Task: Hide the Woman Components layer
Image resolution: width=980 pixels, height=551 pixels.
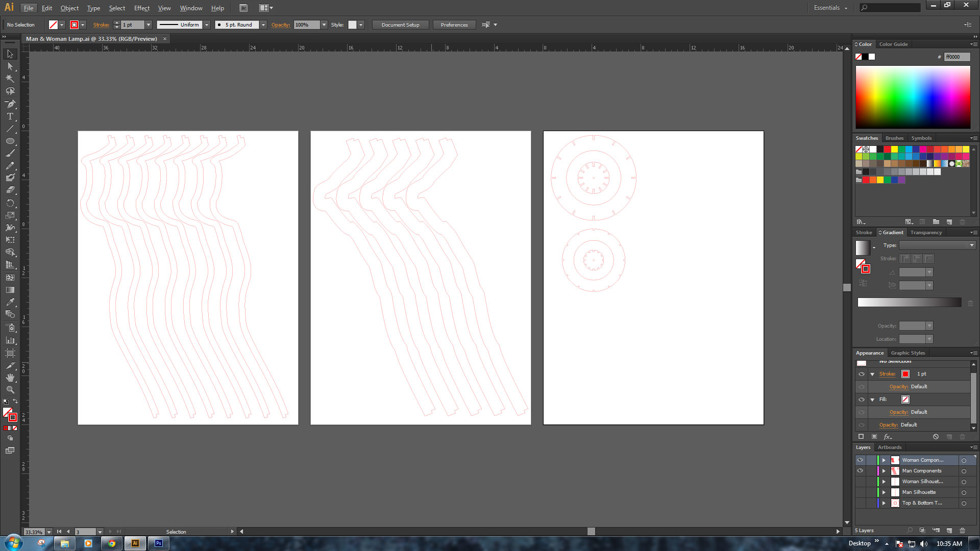Action: point(861,460)
